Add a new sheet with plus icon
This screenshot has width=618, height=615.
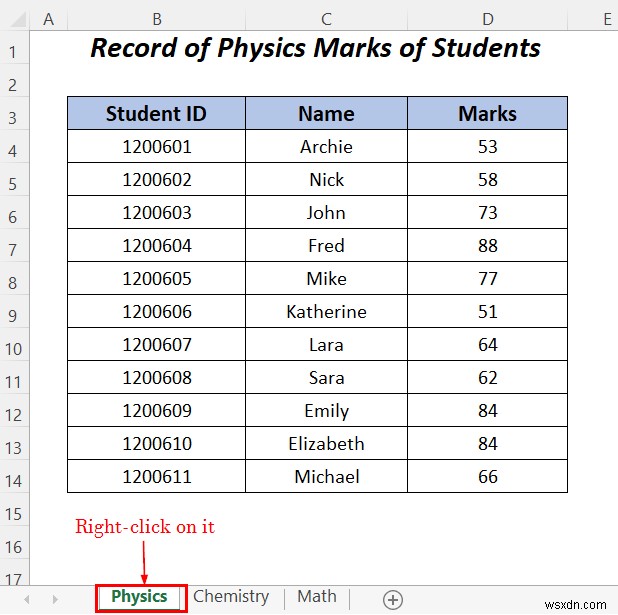(x=393, y=600)
